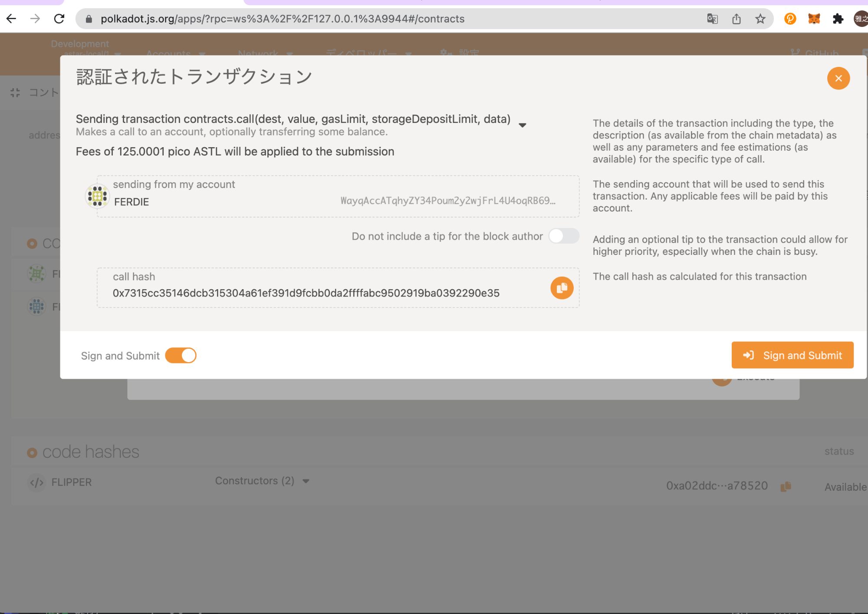Reload the polkadot.js page

point(59,19)
